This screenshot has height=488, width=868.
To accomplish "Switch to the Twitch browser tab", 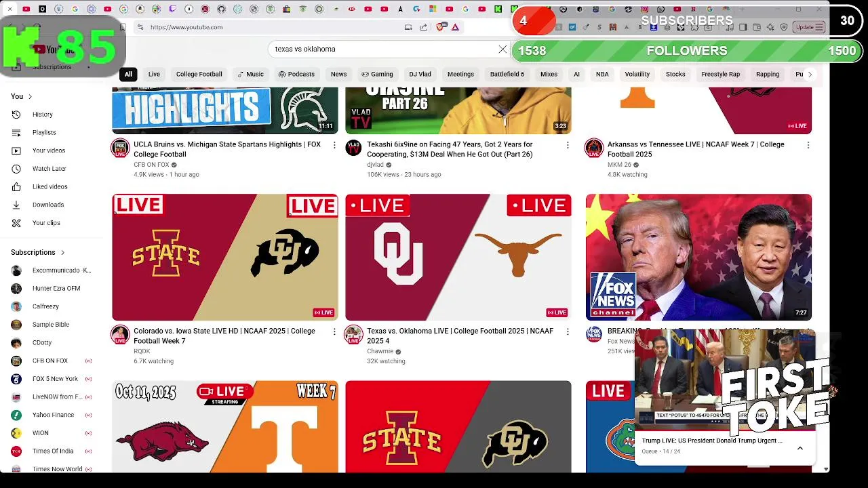I will (172, 9).
